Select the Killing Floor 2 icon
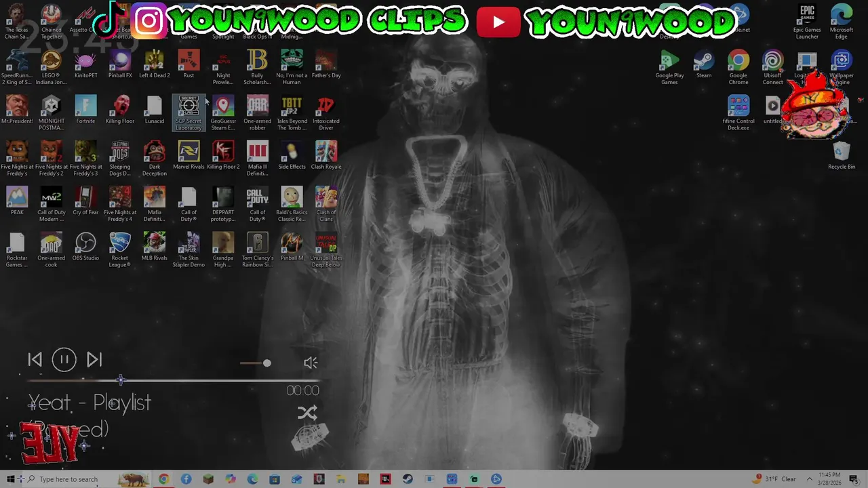The height and width of the screenshot is (488, 868). tap(223, 155)
